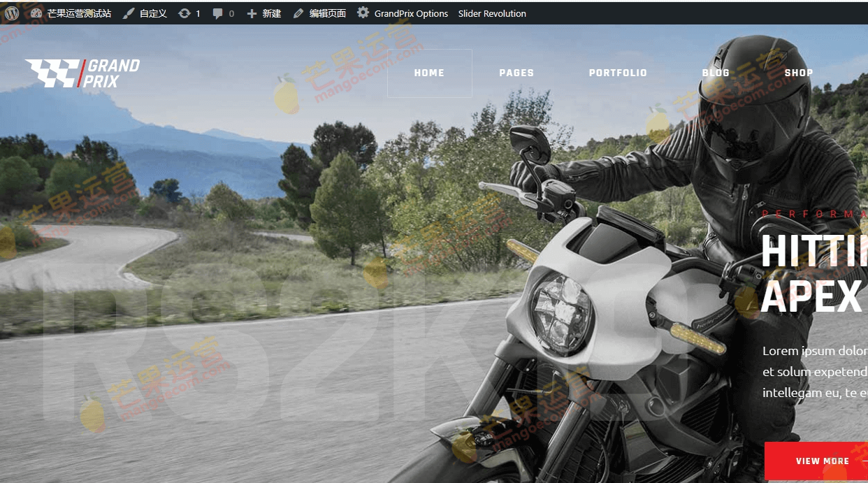Switch to the BLOG menu item

coord(716,73)
